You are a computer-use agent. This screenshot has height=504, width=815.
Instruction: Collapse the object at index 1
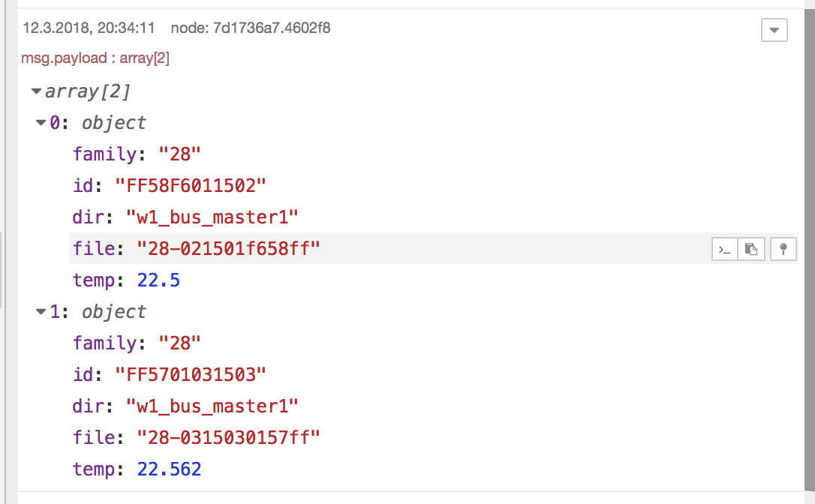pyautogui.click(x=41, y=312)
